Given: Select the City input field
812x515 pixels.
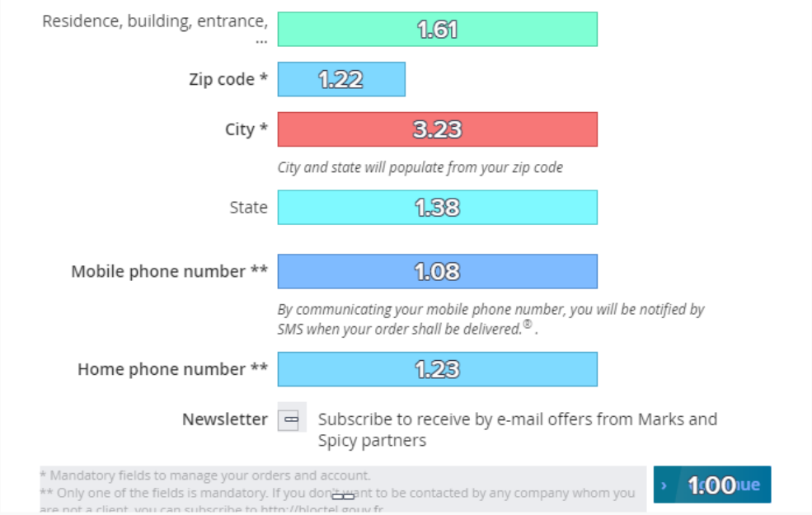Looking at the screenshot, I should point(438,129).
